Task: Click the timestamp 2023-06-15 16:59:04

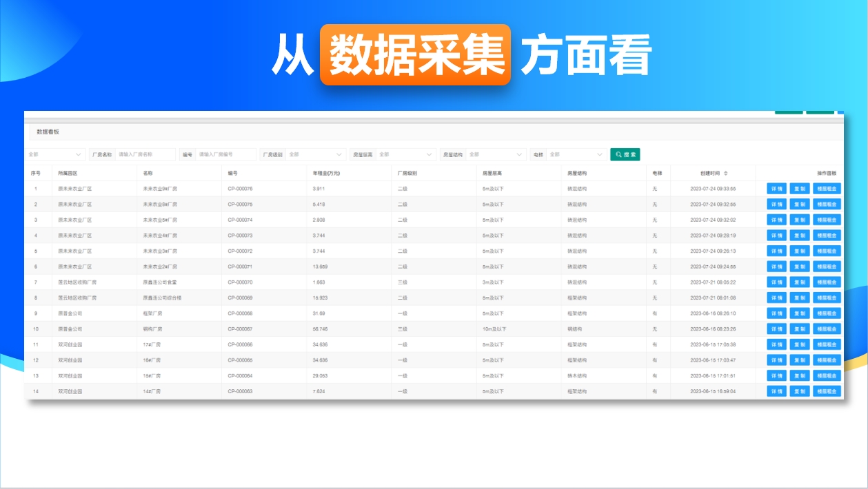Action: [713, 391]
